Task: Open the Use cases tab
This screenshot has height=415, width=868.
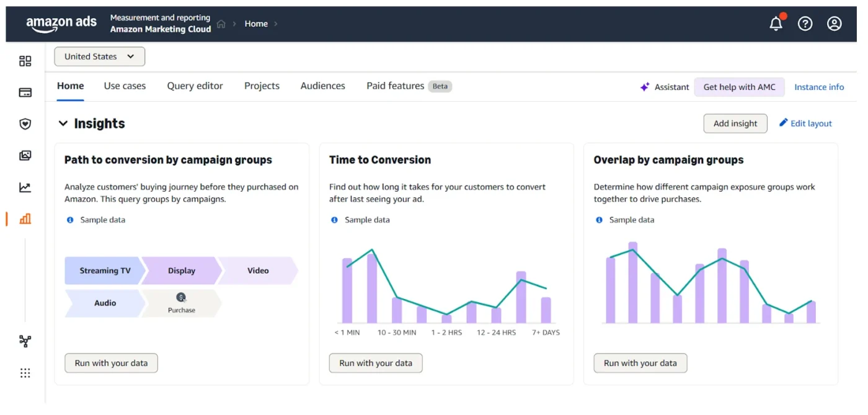Action: [x=124, y=86]
